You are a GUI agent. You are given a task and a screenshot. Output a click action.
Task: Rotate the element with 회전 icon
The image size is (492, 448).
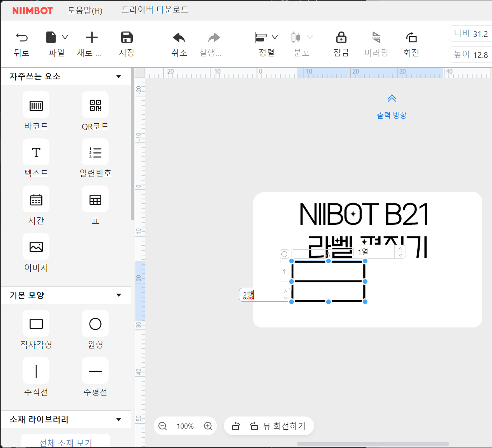pyautogui.click(x=411, y=38)
